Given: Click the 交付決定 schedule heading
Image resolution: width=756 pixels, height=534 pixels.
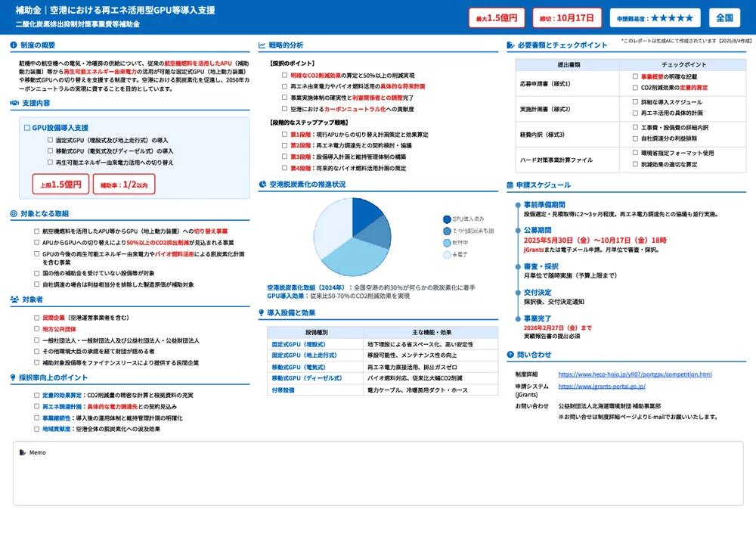Looking at the screenshot, I should [x=538, y=292].
